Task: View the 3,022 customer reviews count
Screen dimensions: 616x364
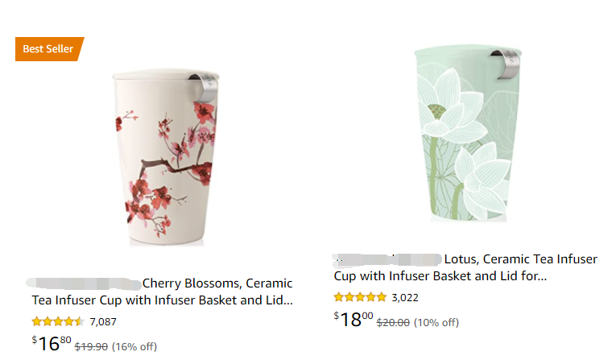Action: click(405, 298)
